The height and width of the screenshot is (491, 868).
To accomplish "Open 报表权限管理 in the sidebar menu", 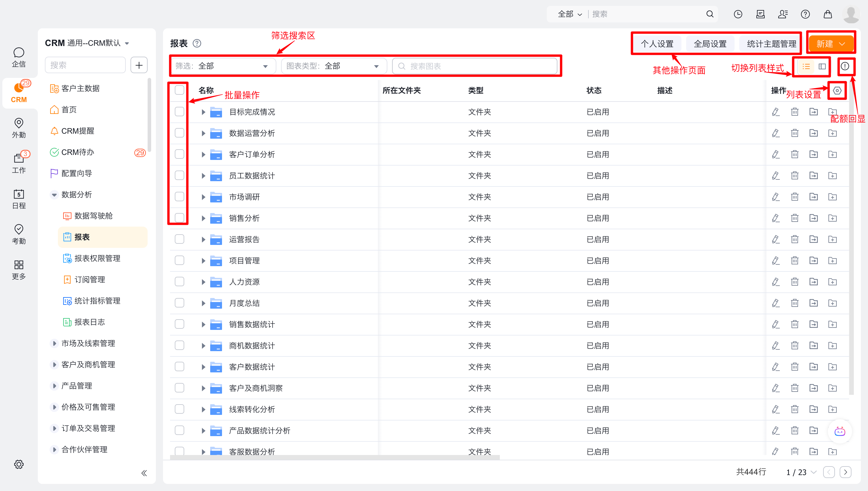I will point(97,258).
